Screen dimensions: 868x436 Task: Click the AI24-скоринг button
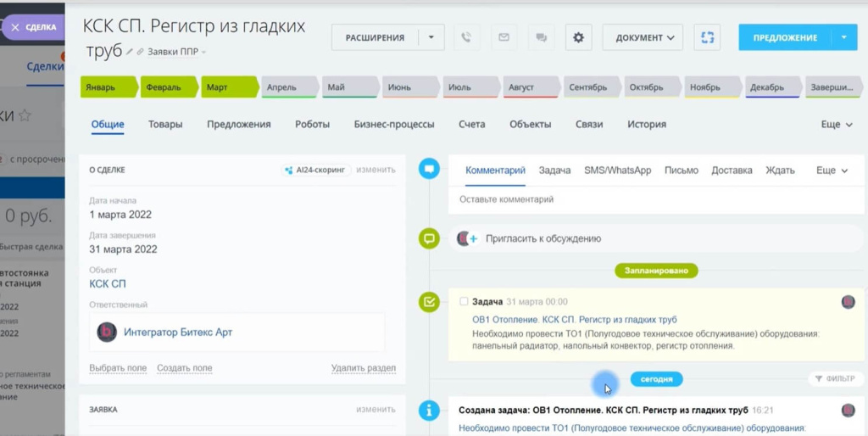coord(316,170)
